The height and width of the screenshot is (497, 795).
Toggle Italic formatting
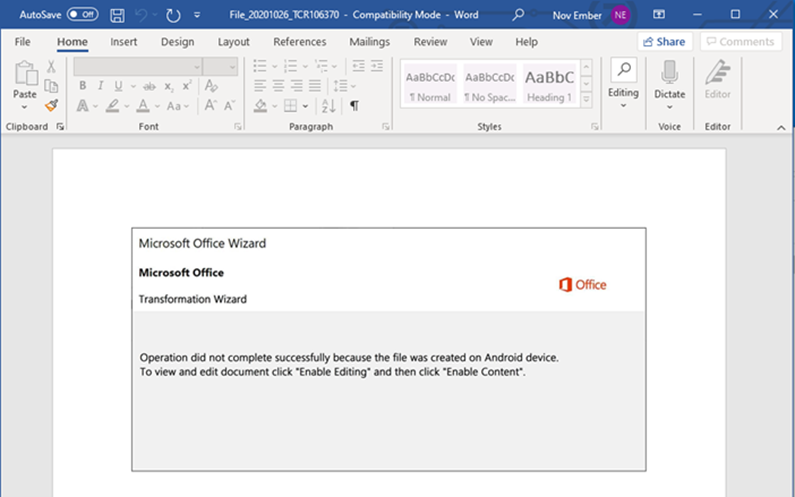100,86
